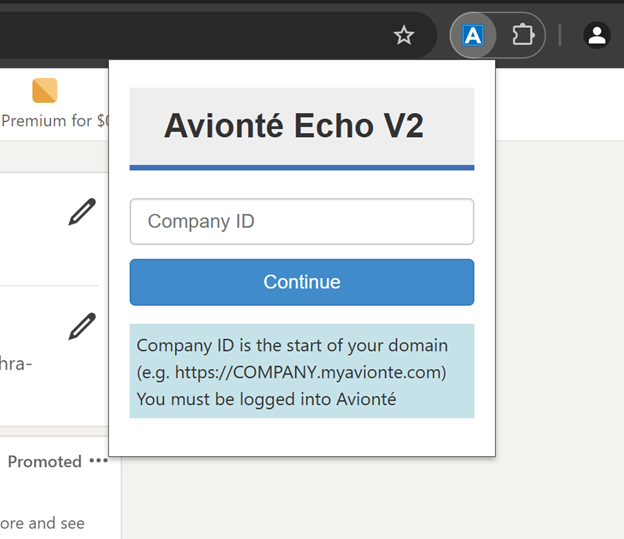
Task: Click the 'You must be logged into Avionté' note
Action: tap(266, 400)
